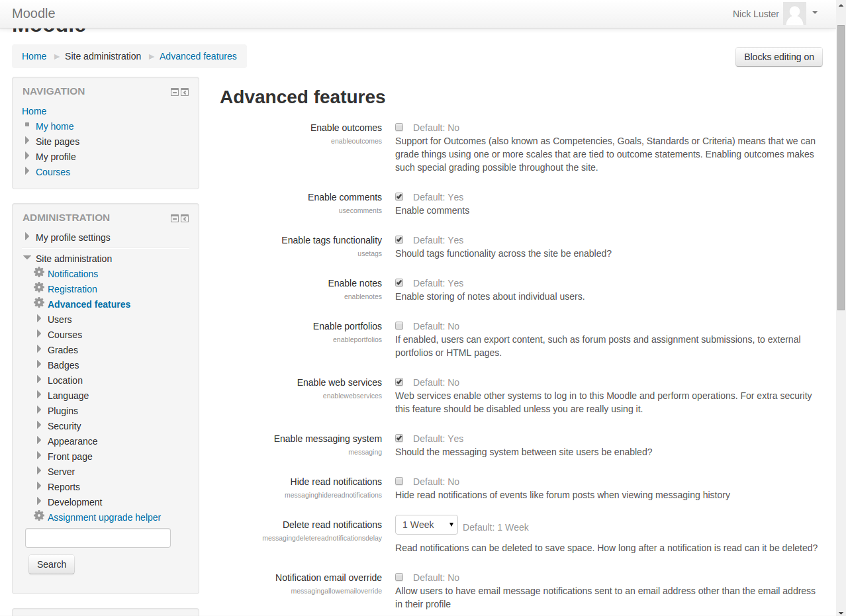Tick the Hide read notifications checkbox

click(399, 481)
